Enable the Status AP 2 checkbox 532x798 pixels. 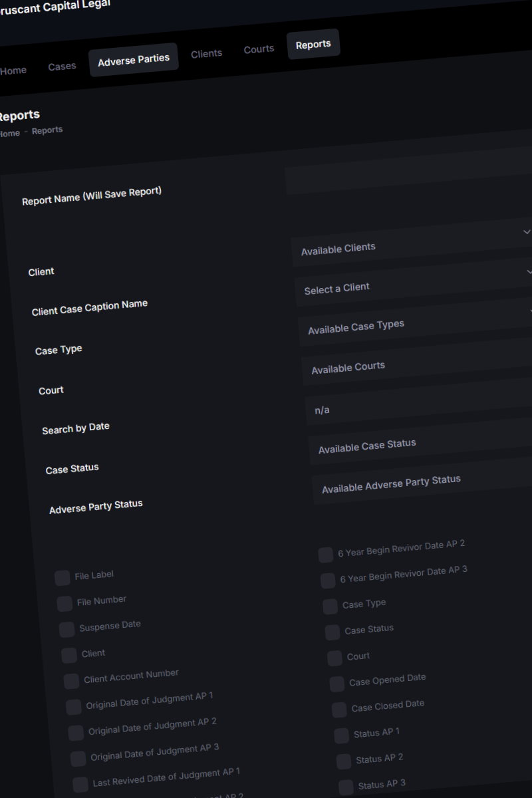[344, 761]
